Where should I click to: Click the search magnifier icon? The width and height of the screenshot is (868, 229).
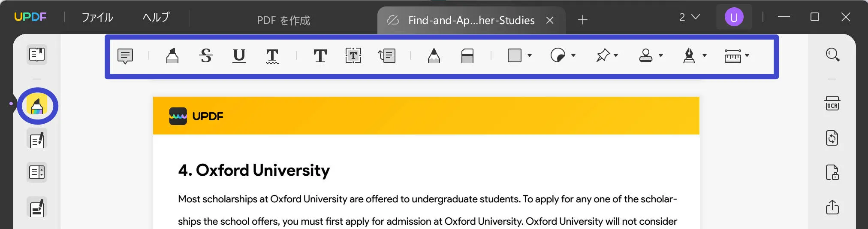coord(832,55)
